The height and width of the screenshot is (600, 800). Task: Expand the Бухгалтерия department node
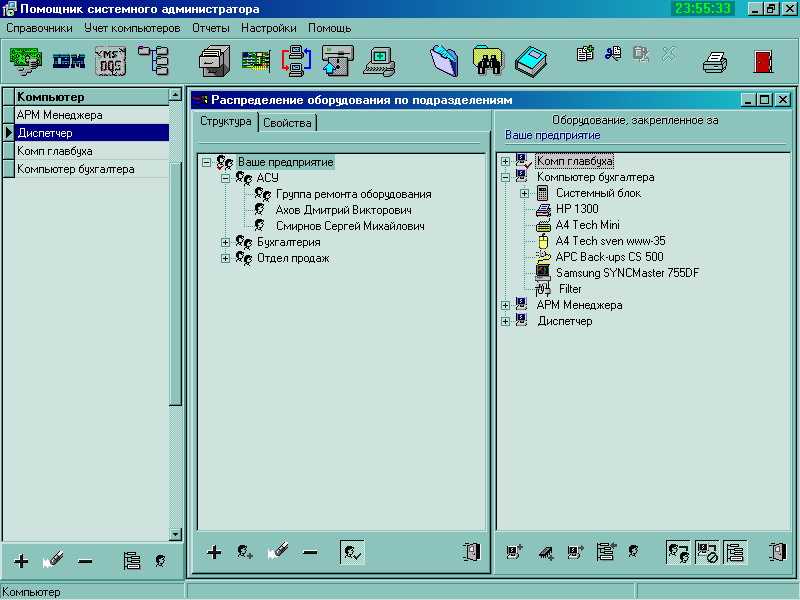(226, 242)
